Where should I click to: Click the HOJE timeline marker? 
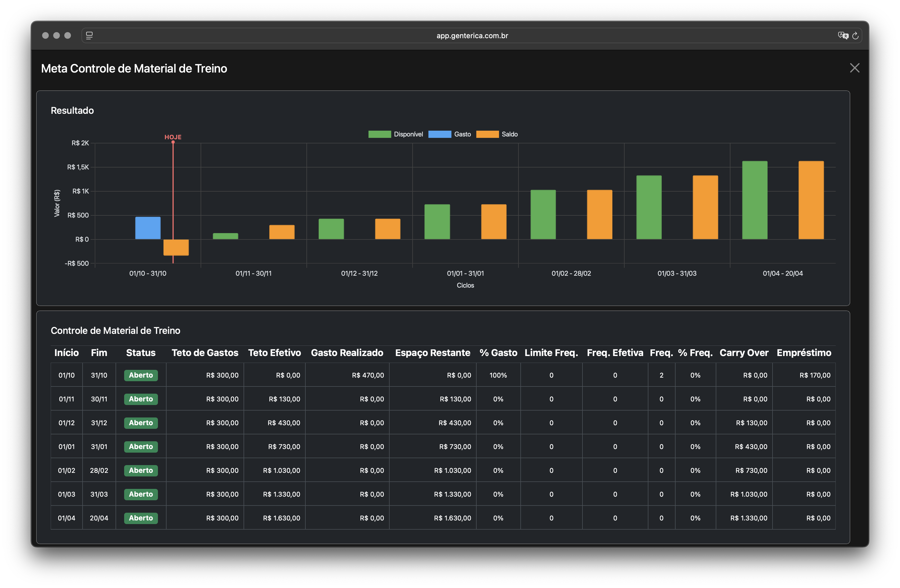click(x=173, y=137)
